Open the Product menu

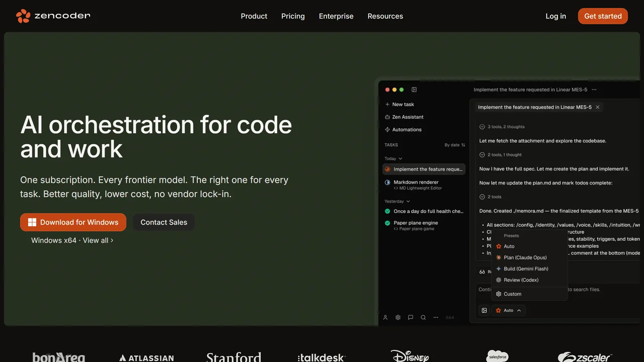(254, 16)
